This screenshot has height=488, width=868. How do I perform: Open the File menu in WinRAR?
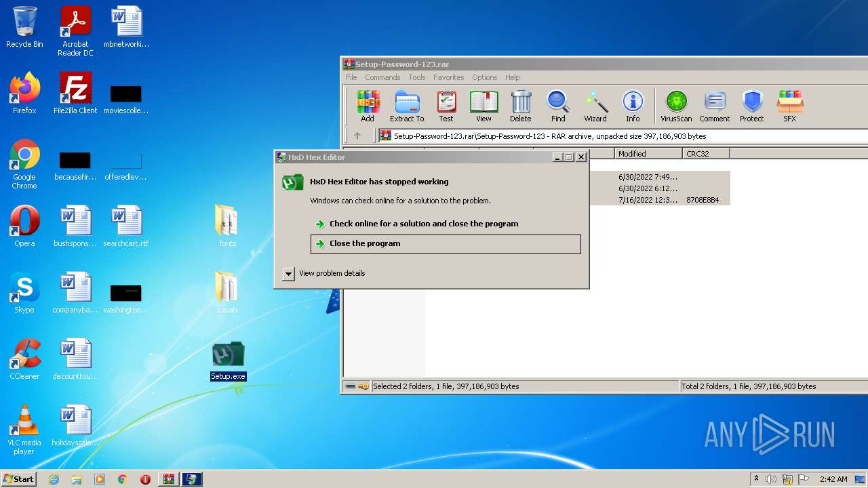coord(351,77)
